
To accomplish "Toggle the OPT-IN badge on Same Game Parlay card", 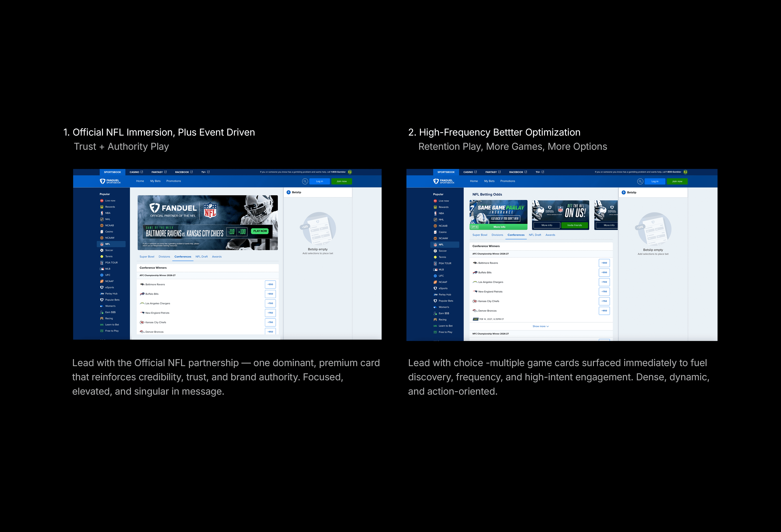I will coord(475,227).
